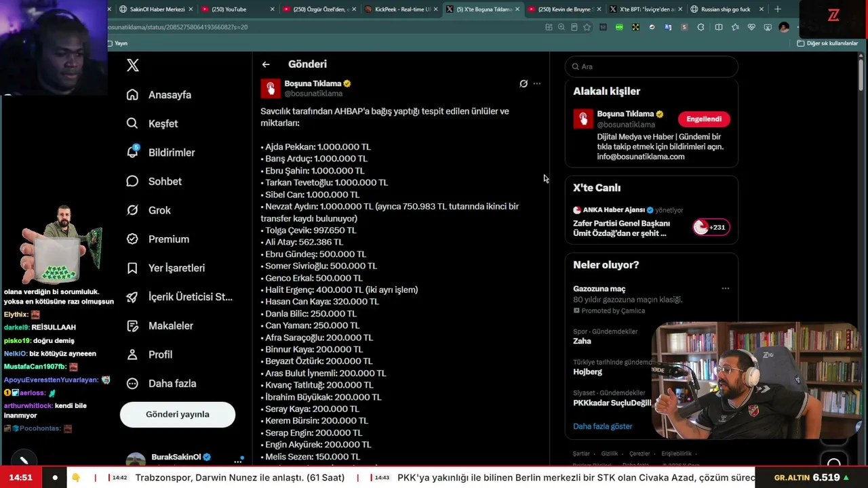Click the Ara search field

click(651, 66)
